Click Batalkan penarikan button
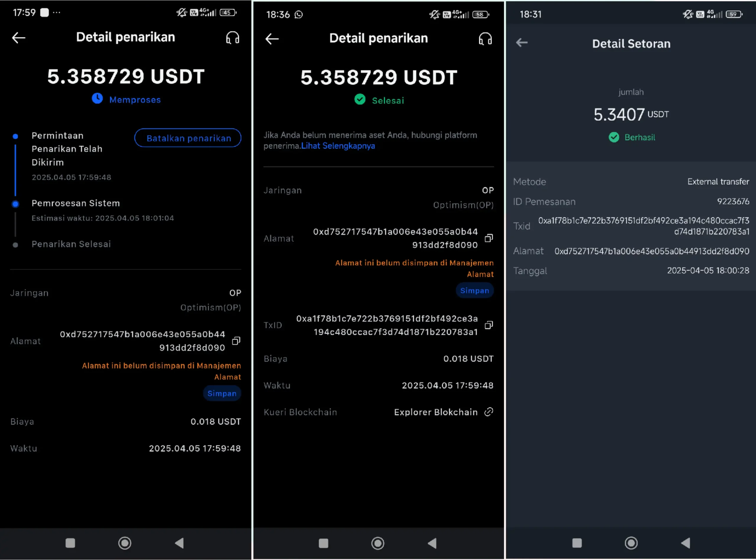 pyautogui.click(x=188, y=138)
